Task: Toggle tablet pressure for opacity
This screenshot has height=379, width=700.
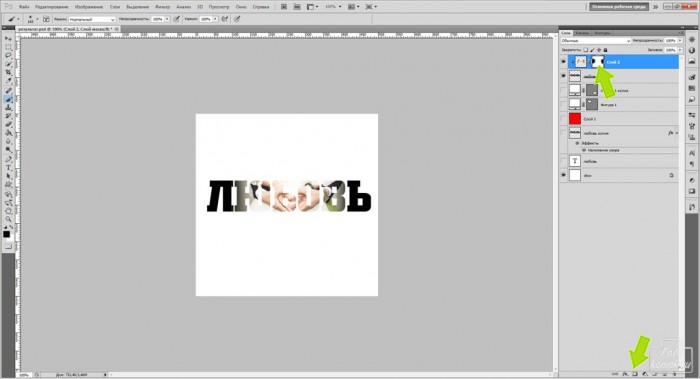Action: tap(177, 19)
